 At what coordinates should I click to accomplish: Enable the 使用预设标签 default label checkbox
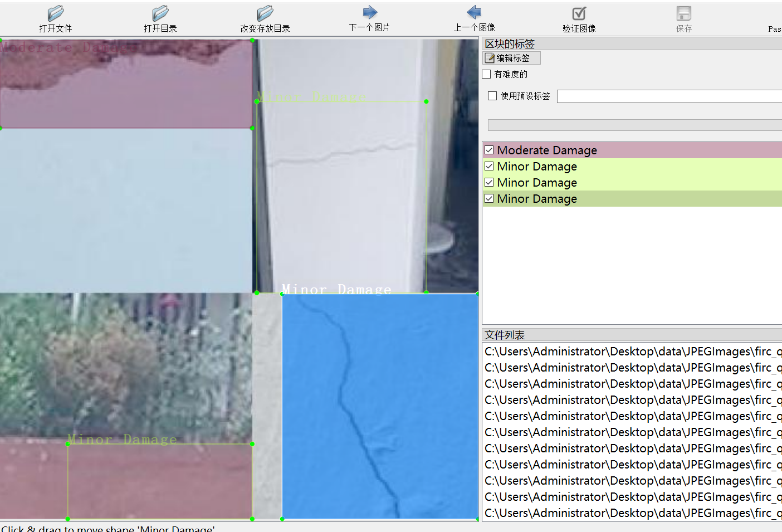[x=492, y=96]
